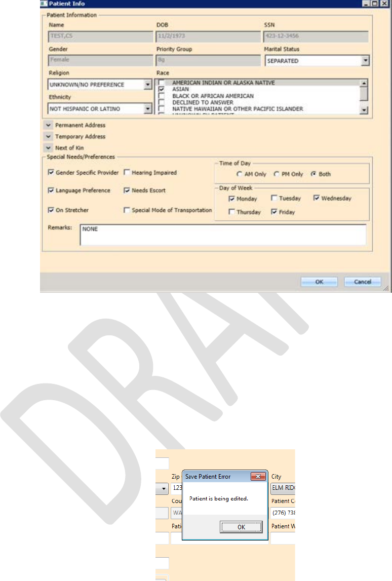Enable the Hearing Impaired checkbox
The image size is (392, 581).
(127, 172)
